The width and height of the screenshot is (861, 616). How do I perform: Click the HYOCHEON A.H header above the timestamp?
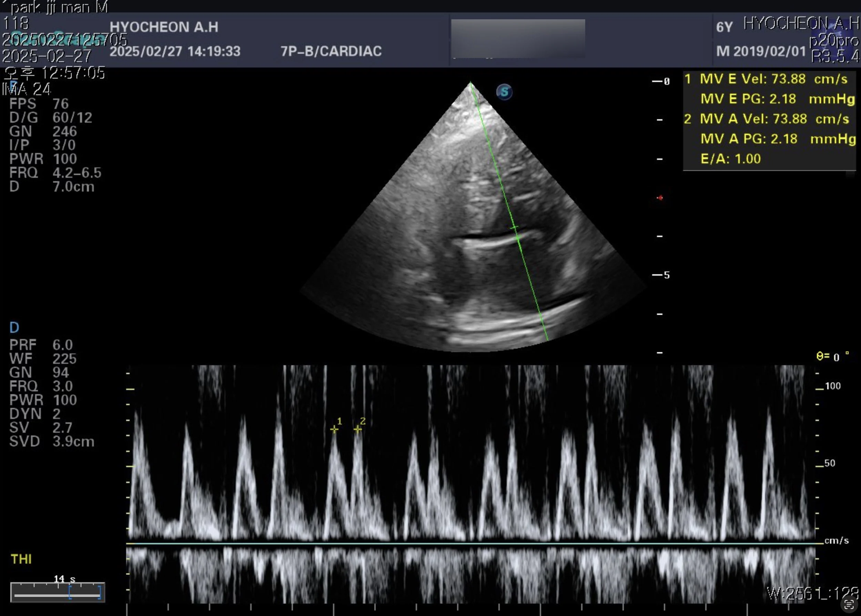164,27
